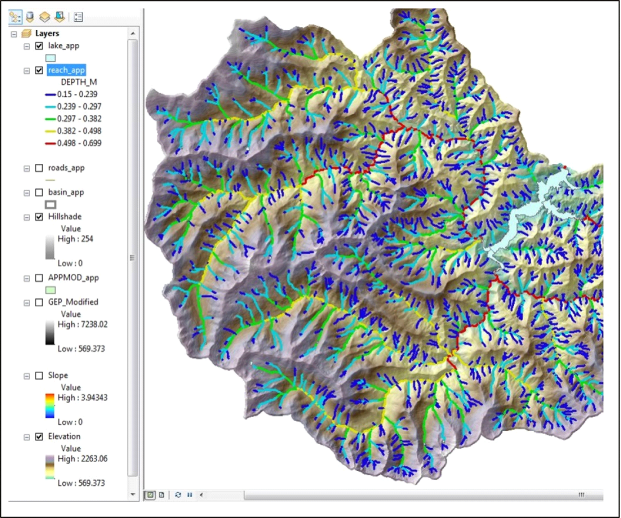Click List By Drawing Order icon
Screen dimensions: 621x518
(x=15, y=17)
